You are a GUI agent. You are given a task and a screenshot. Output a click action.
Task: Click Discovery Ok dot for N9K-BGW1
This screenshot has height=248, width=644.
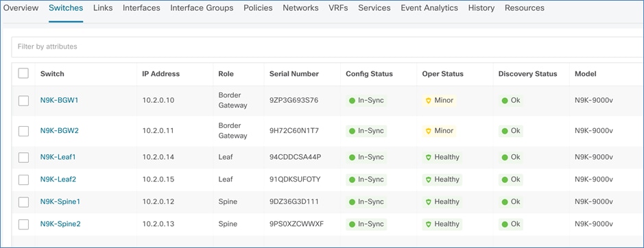pos(505,101)
